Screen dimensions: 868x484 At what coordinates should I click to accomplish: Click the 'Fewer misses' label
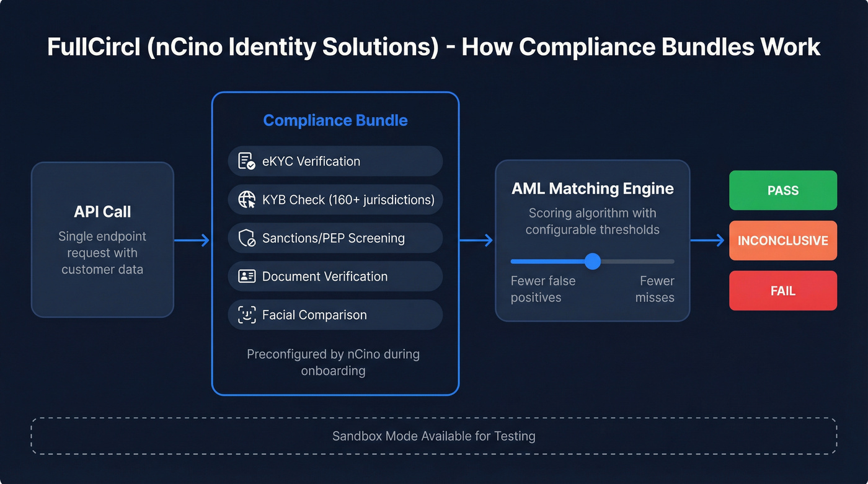(x=655, y=289)
